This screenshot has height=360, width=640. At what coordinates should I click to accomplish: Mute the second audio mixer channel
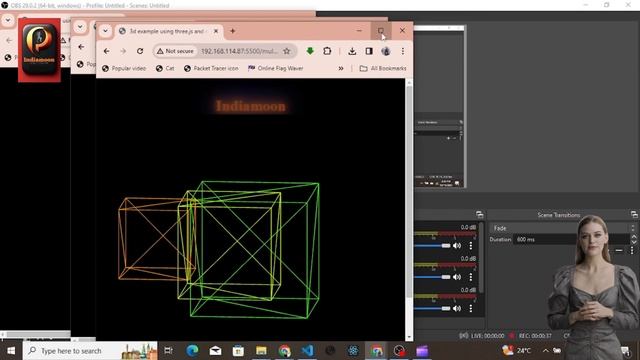[x=457, y=277]
